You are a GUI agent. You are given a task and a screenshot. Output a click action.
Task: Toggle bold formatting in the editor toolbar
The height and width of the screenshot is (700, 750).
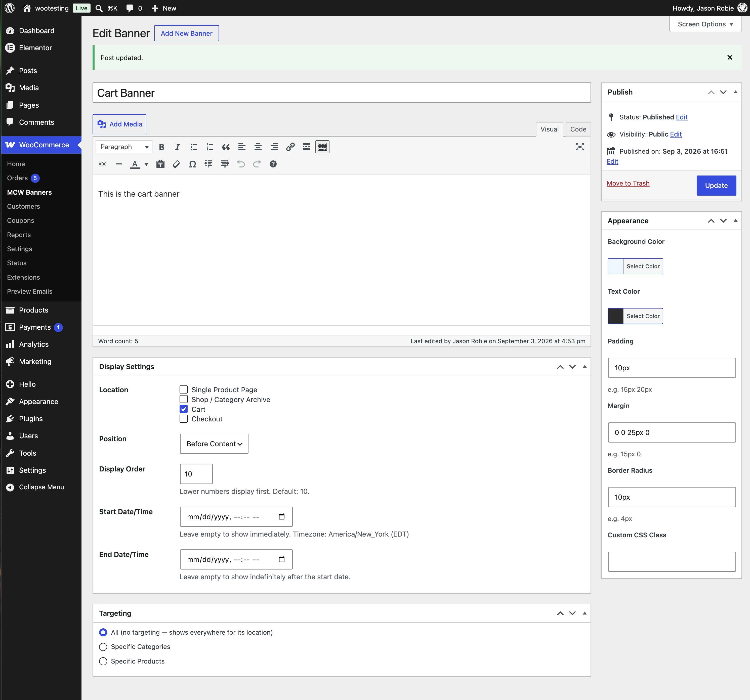(161, 147)
